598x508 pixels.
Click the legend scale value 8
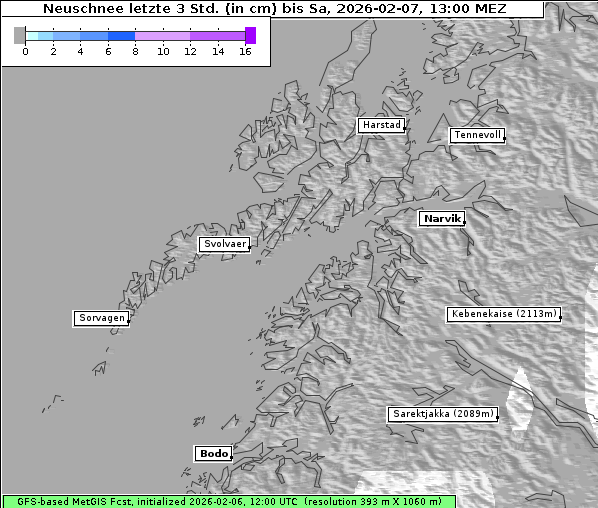[135, 51]
